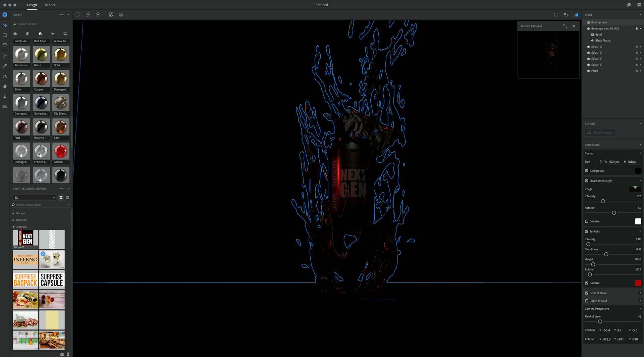This screenshot has height=357, width=644.
Task: Switch libraries to grid view
Action: [61, 198]
